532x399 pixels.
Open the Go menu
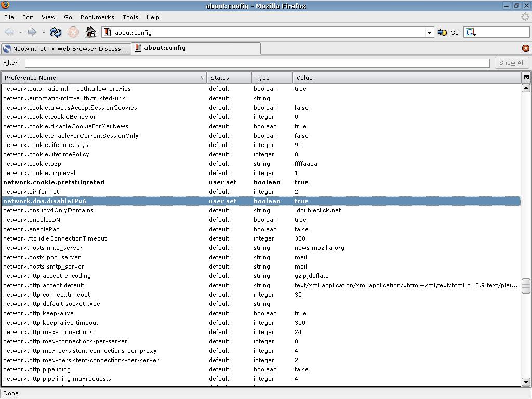[68, 17]
